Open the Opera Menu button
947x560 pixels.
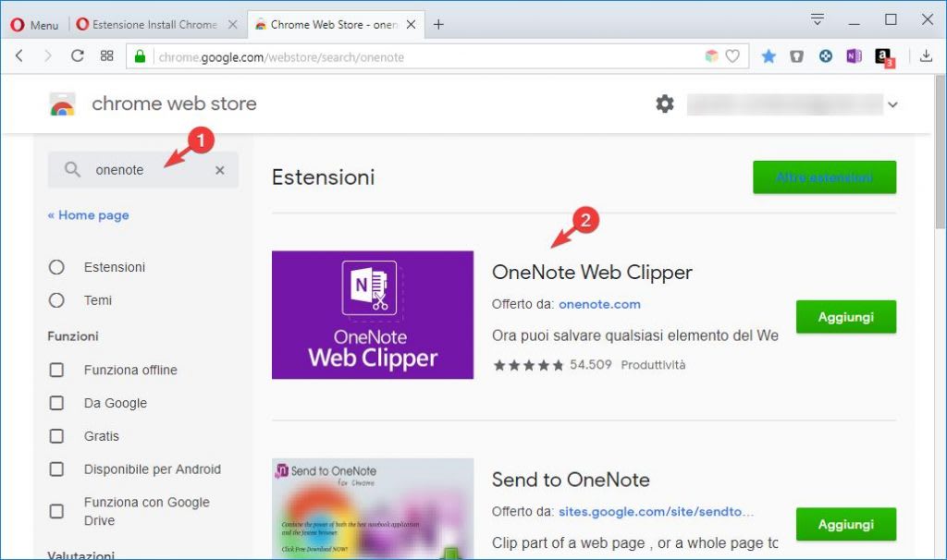point(34,25)
